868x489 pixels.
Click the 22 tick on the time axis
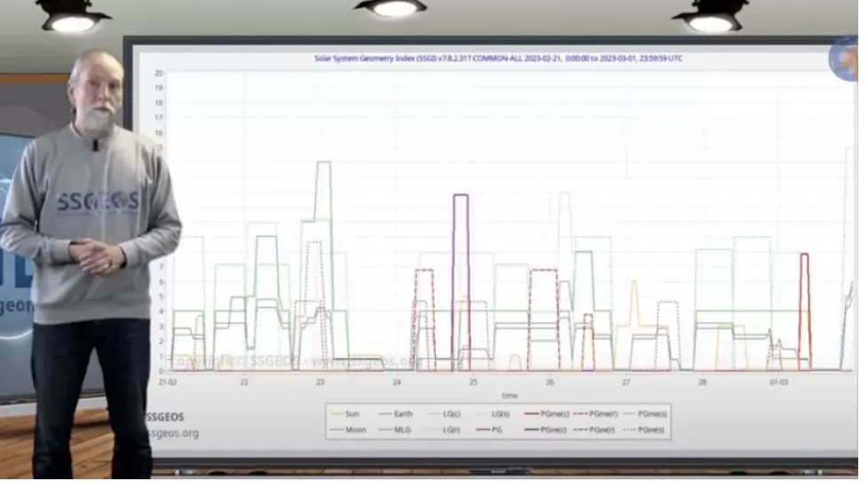pyautogui.click(x=244, y=383)
